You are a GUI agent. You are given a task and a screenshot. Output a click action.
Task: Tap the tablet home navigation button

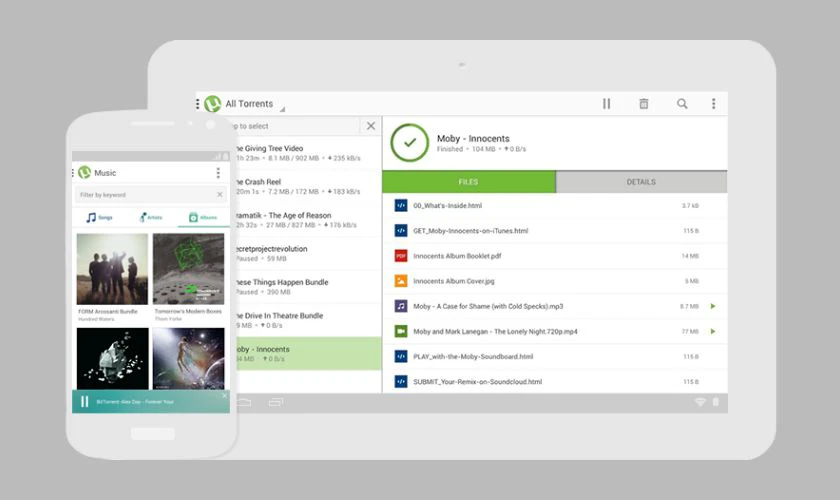tap(244, 402)
